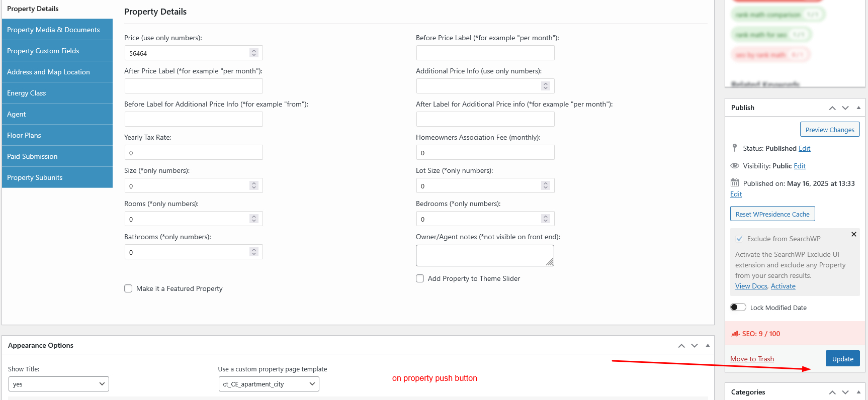Check Make it a Featured Property
Image resolution: width=868 pixels, height=400 pixels.
pyautogui.click(x=128, y=288)
